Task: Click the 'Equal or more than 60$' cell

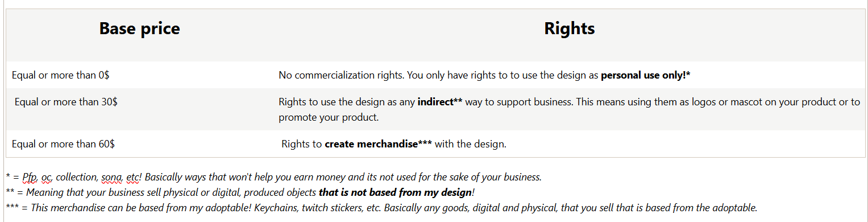Action: [x=63, y=144]
